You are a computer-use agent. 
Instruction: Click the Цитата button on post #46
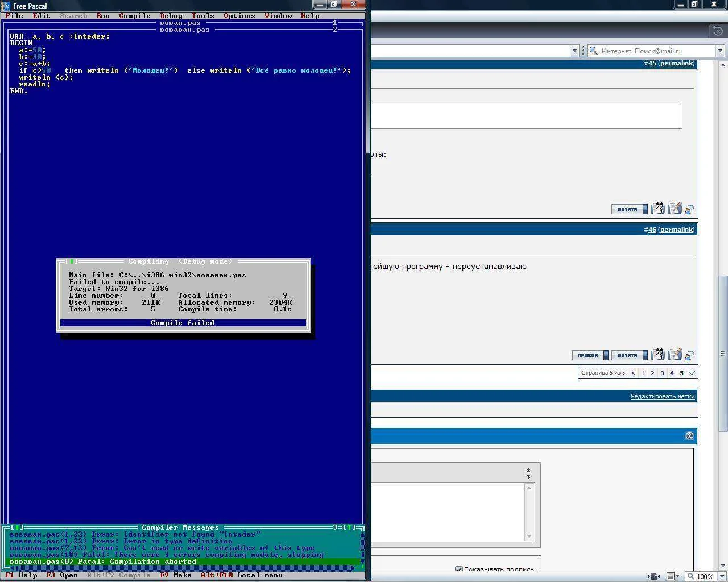click(630, 355)
